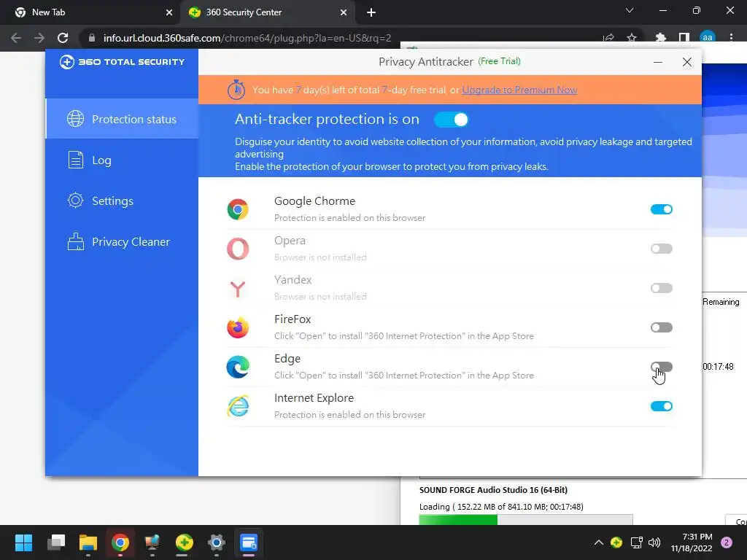747x560 pixels.
Task: Open Task View on taskbar
Action: coord(56,542)
